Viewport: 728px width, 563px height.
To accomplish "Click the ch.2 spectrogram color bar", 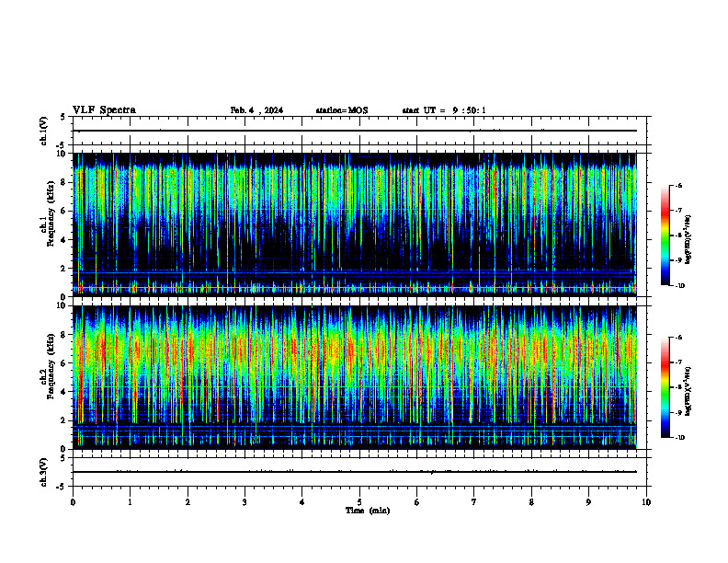I will click(x=665, y=387).
